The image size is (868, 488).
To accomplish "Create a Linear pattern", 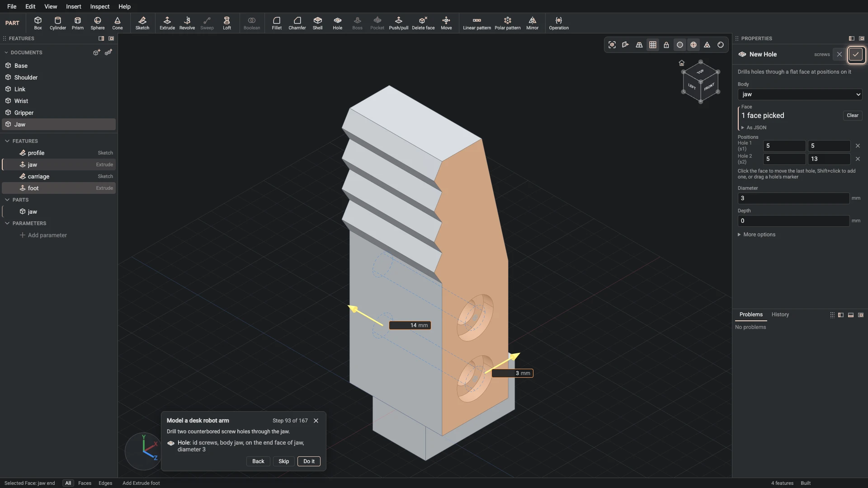I will (x=477, y=23).
